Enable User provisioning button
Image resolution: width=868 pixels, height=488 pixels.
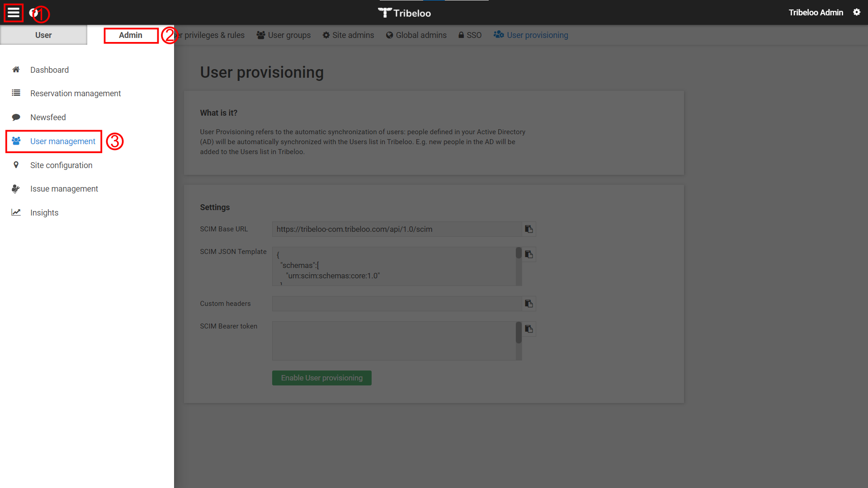[321, 377]
